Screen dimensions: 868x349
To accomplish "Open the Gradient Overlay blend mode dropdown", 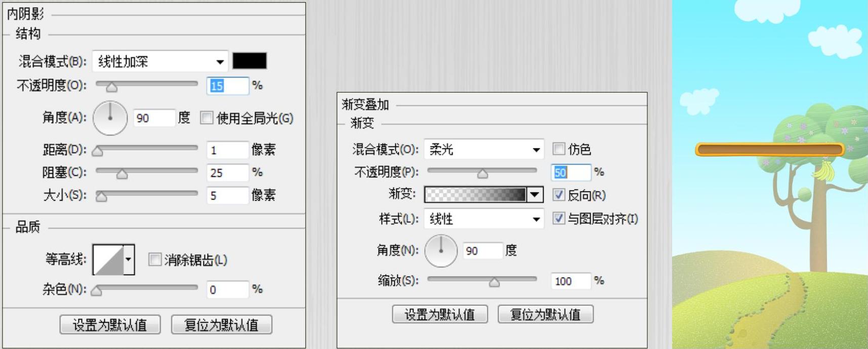I will click(484, 149).
